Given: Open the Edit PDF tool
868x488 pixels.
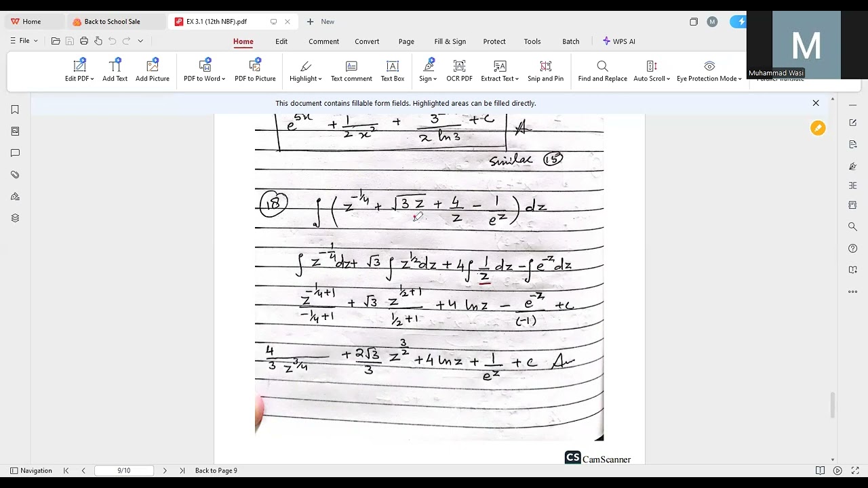Looking at the screenshot, I should coord(79,70).
